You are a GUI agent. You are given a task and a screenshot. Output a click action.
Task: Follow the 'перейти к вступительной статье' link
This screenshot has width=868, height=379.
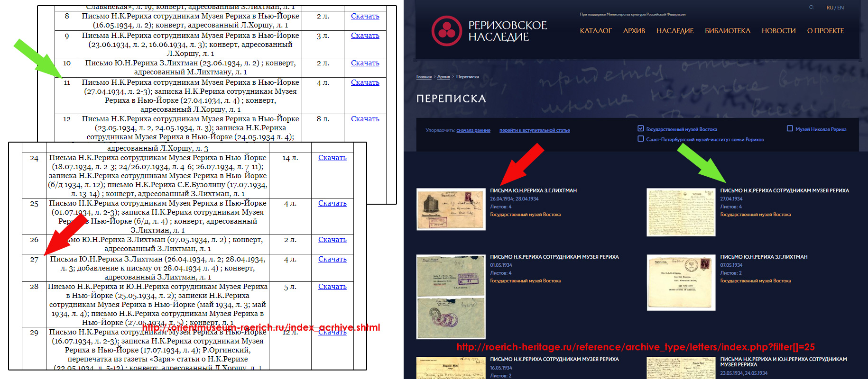click(535, 130)
